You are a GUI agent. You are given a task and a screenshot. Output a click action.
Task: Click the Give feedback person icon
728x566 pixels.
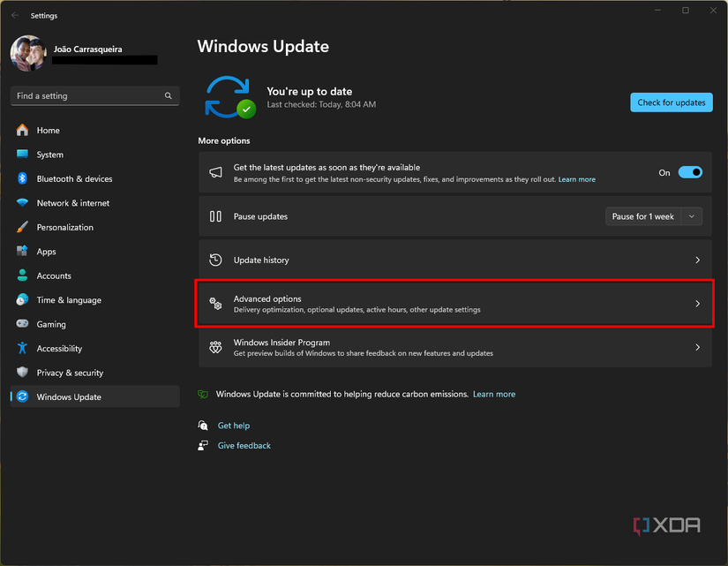[x=203, y=445]
